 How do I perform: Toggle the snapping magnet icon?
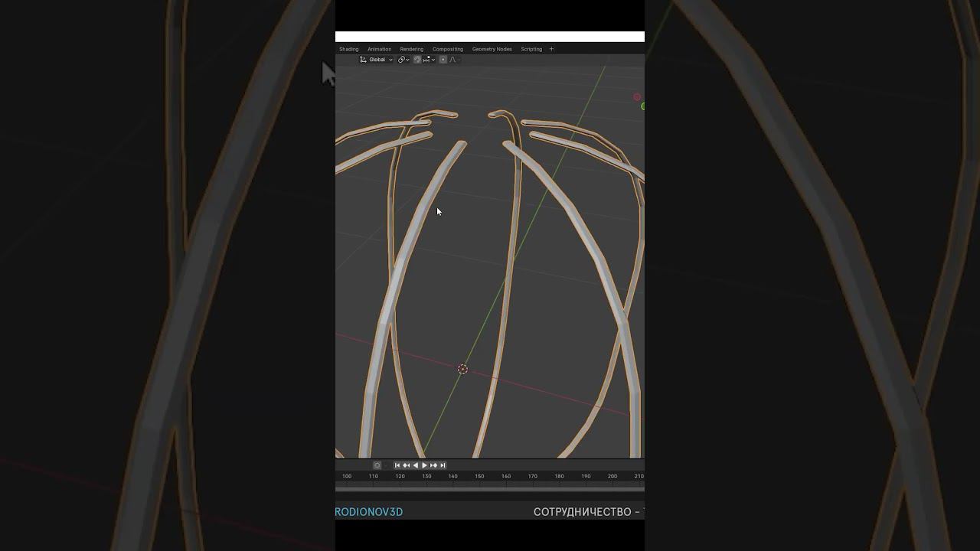[x=417, y=60]
